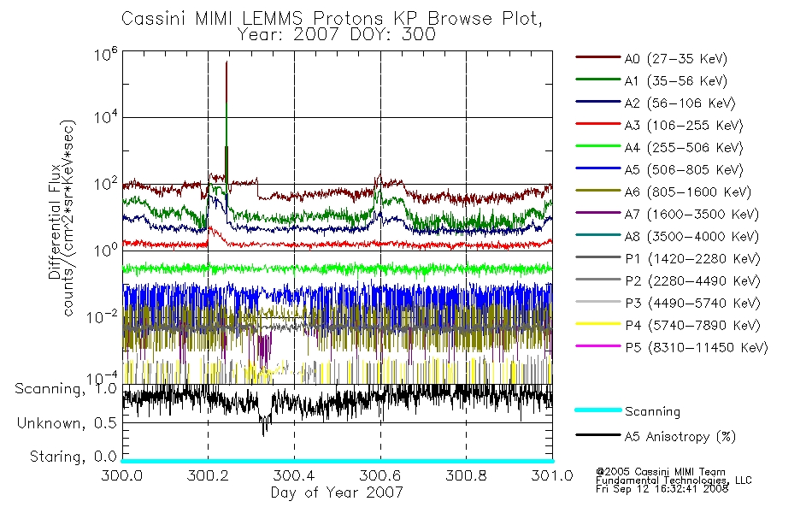Click the teal A8 legend line
Viewport: 812px width, 513px height.
[x=598, y=235]
